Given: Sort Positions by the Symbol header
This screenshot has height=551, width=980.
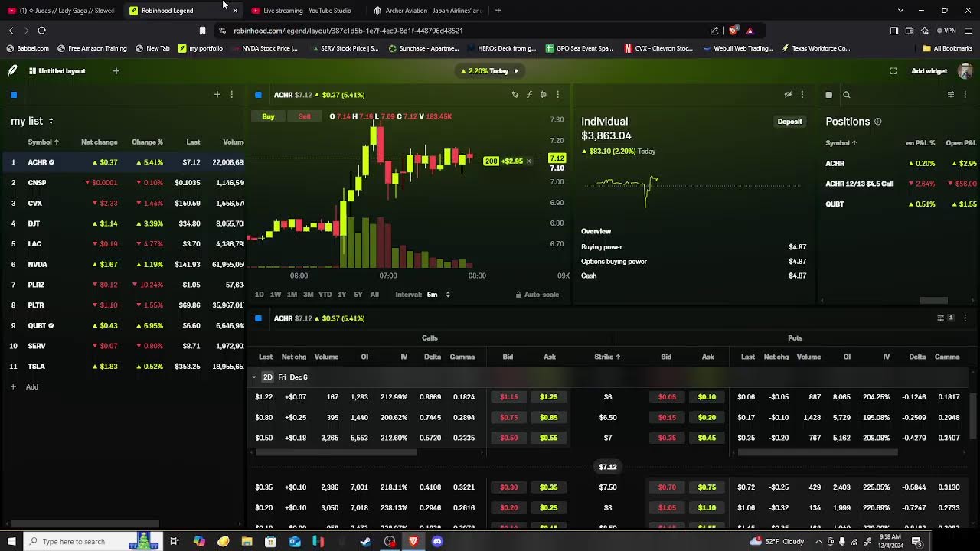Looking at the screenshot, I should coord(841,143).
